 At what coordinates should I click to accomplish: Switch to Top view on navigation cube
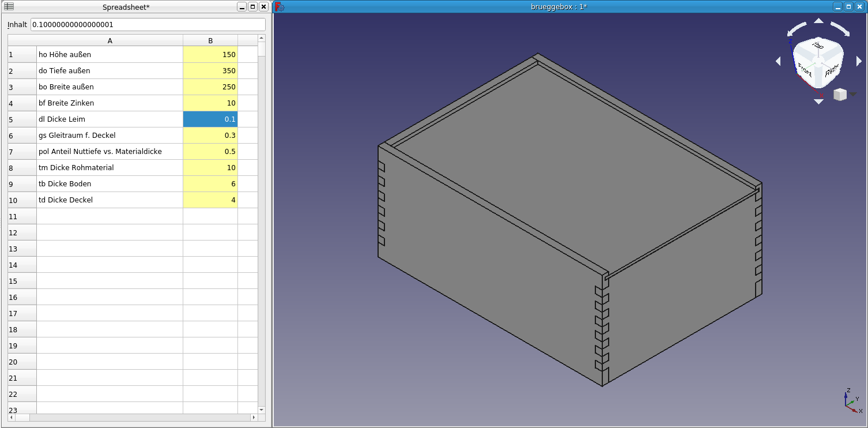tap(817, 46)
